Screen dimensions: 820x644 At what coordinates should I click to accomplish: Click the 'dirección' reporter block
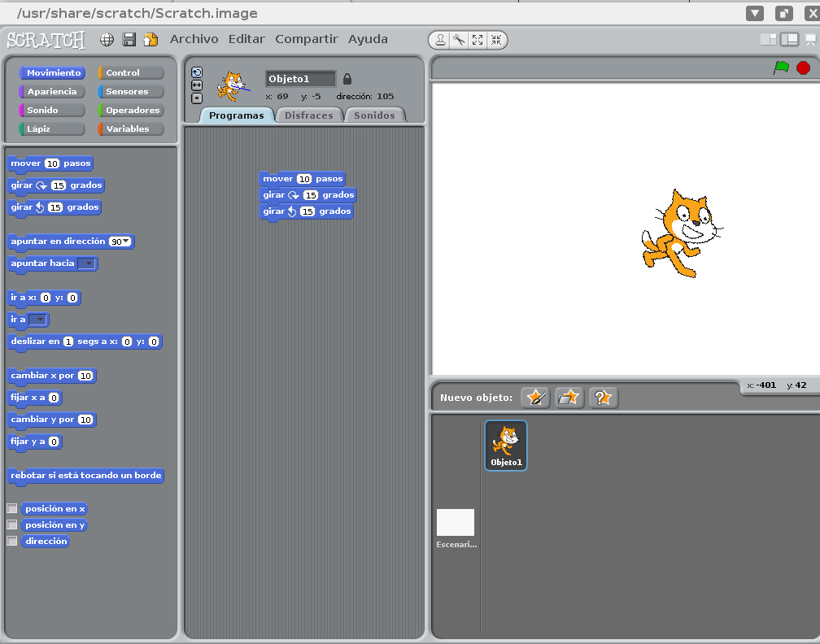pos(46,541)
